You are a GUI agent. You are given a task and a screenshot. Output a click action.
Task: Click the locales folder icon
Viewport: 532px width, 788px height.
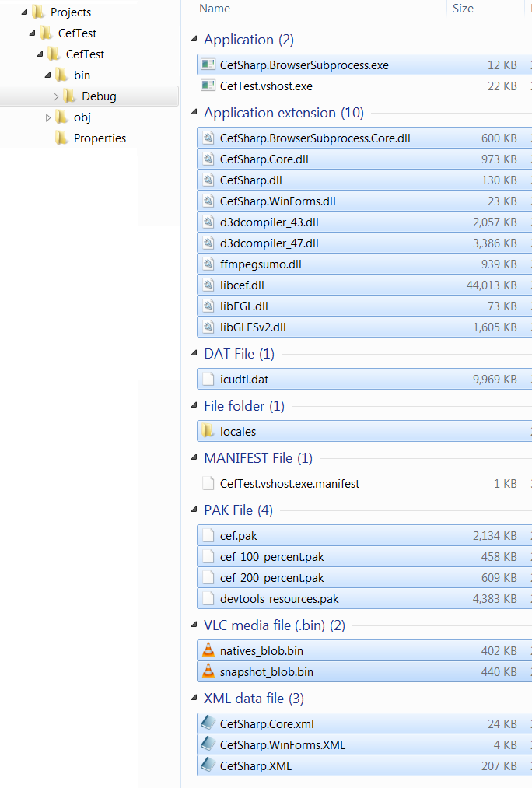(x=208, y=431)
